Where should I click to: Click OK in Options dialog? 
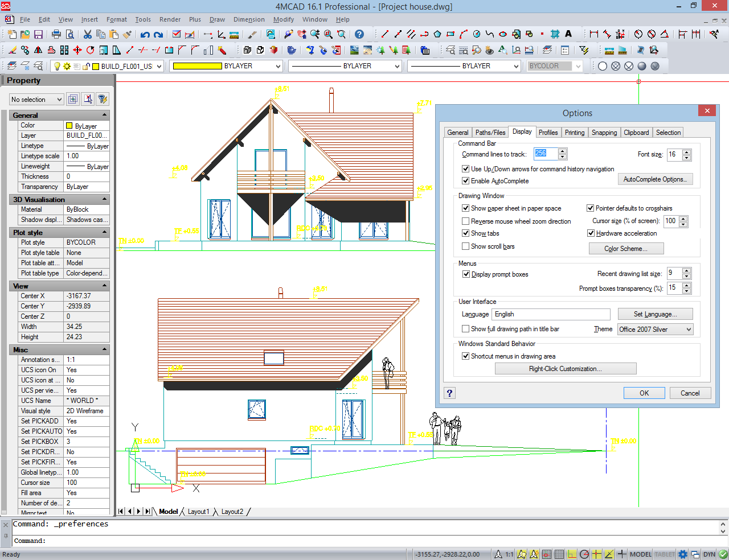click(x=644, y=393)
